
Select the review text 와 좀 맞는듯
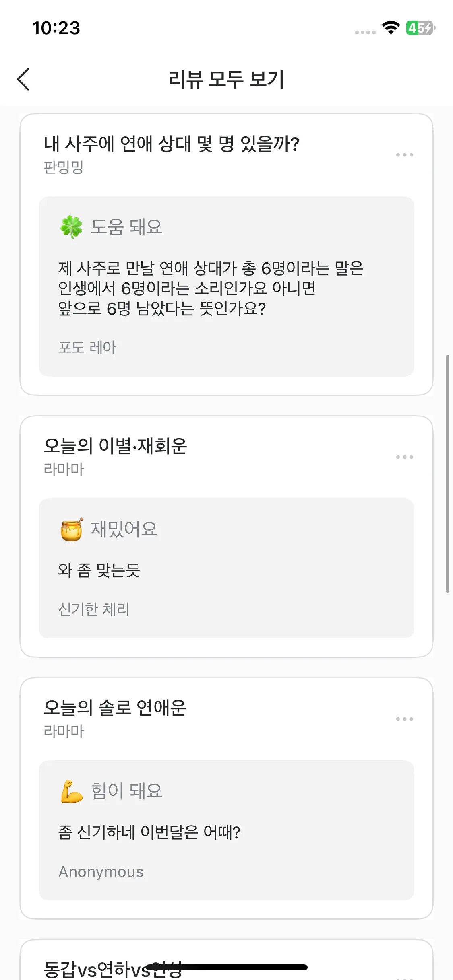coord(99,570)
